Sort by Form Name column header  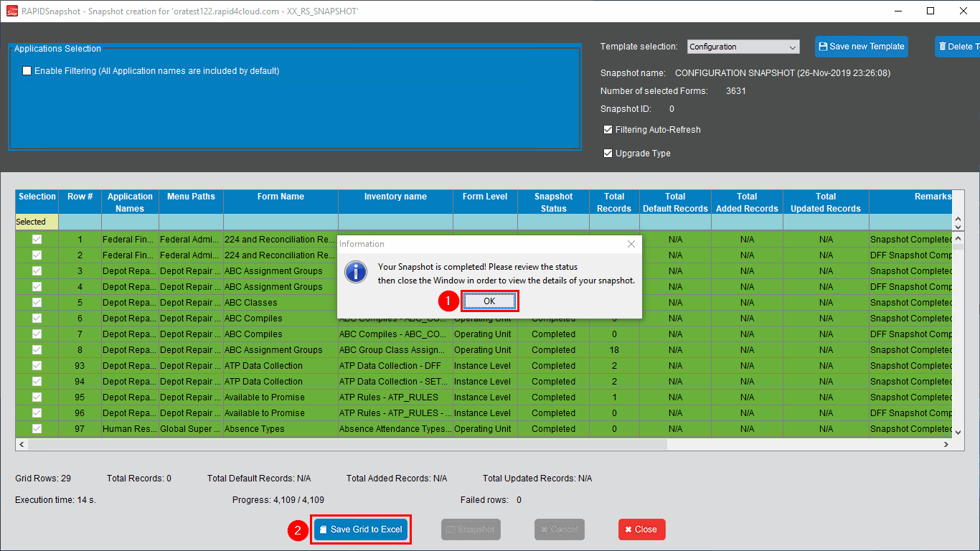281,202
